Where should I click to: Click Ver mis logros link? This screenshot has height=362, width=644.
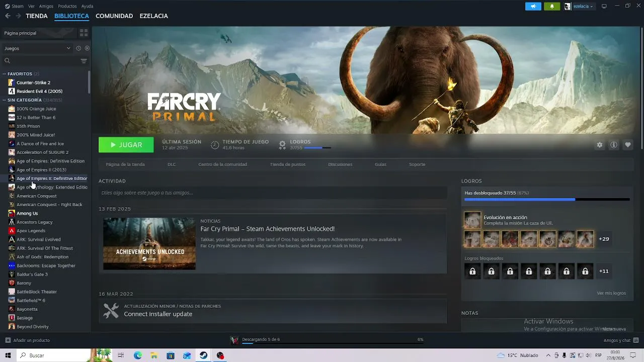point(611,293)
